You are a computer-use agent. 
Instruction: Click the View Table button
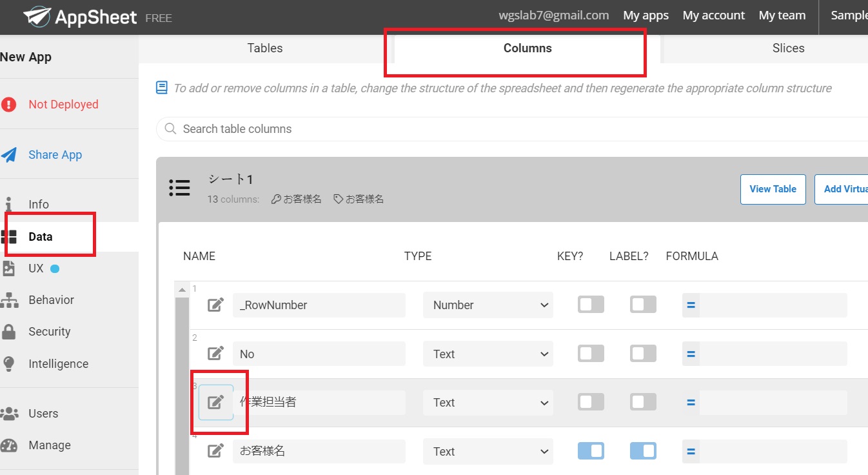tap(773, 189)
